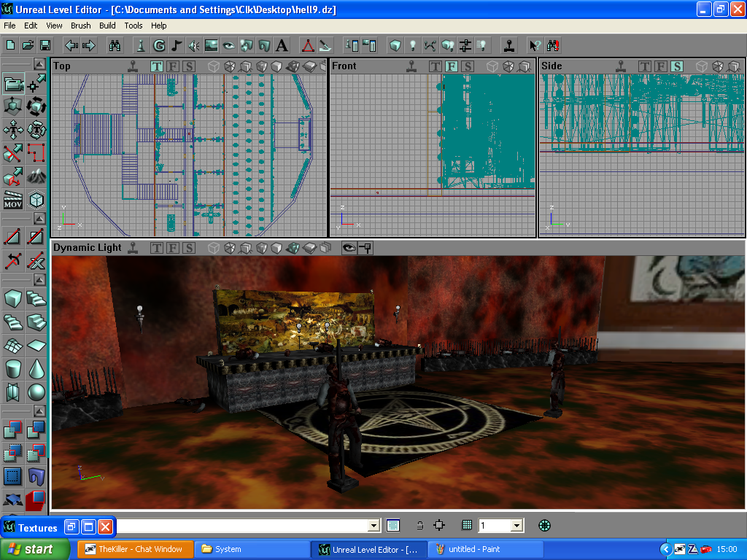
Task: Choose the Sphere brush builder
Action: [36, 392]
